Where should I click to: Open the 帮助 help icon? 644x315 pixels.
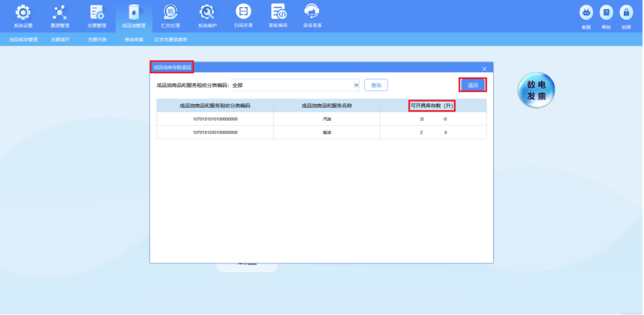(606, 13)
